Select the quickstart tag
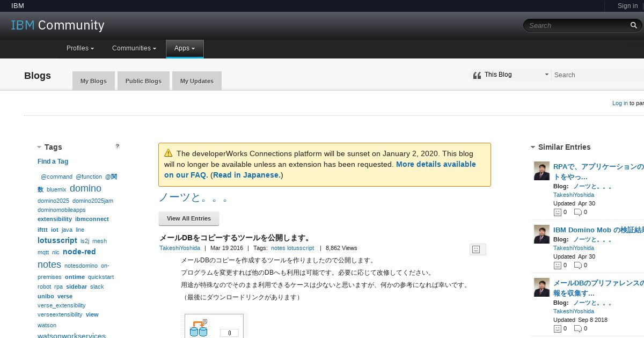This screenshot has height=338, width=644. (101, 277)
